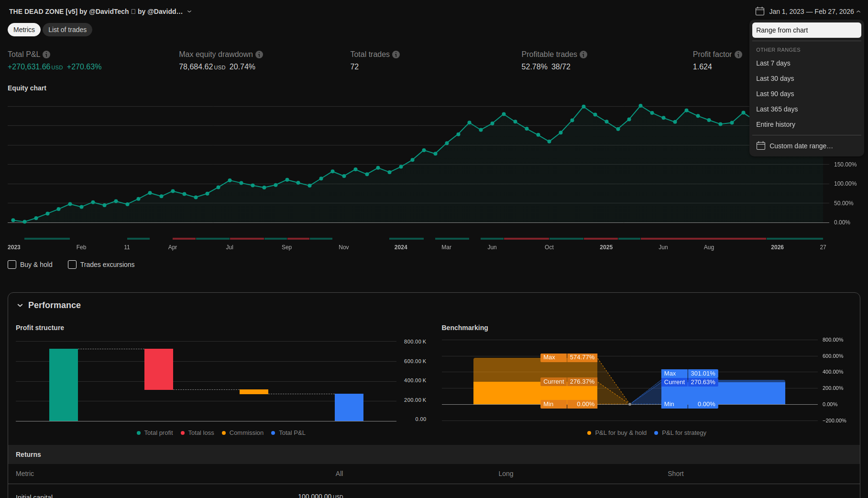The width and height of the screenshot is (868, 498).
Task: Open the strategy name dropdown
Action: click(189, 11)
